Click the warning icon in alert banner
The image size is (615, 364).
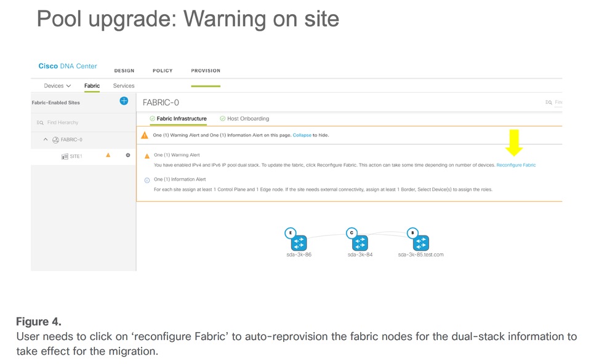point(145,135)
